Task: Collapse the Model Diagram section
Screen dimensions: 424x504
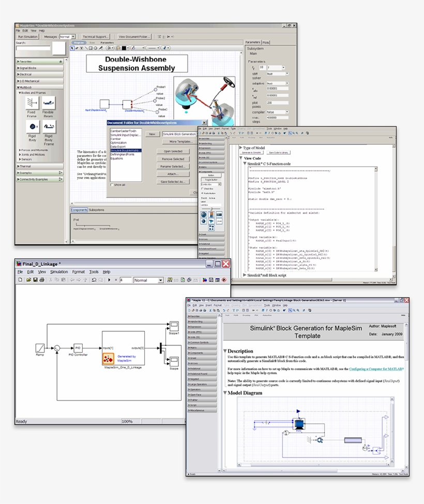Action: coord(225,393)
